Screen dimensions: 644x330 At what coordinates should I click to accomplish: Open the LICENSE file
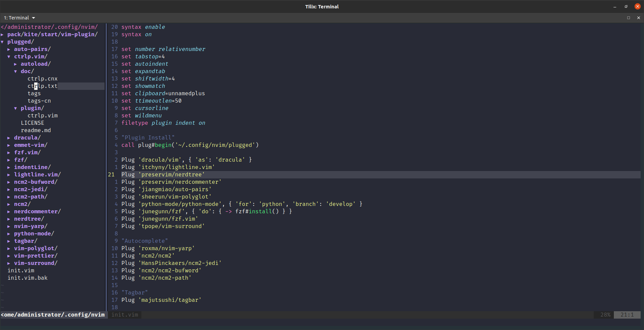point(33,123)
